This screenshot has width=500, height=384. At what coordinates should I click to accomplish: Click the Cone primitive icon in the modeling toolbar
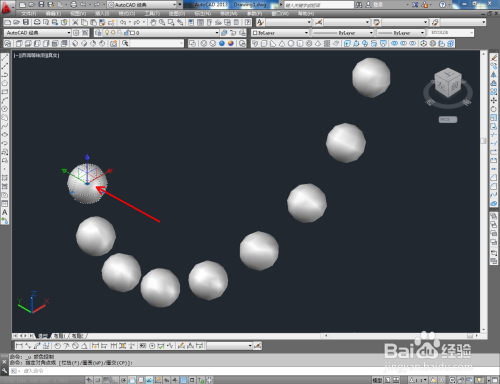tap(282, 43)
